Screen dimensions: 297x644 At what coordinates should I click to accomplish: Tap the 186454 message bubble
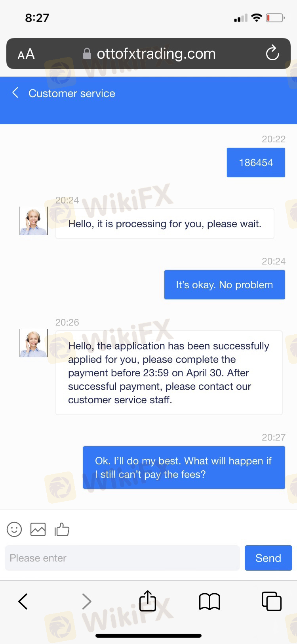pos(256,163)
